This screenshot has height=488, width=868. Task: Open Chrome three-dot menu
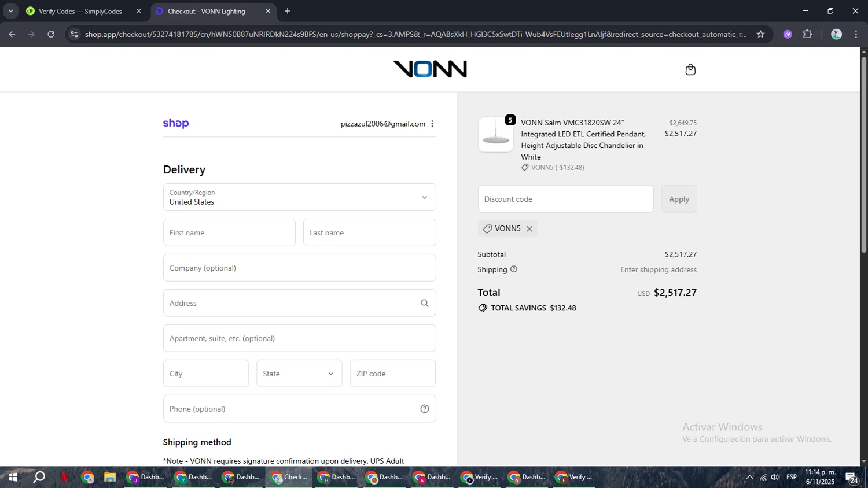pyautogui.click(x=856, y=34)
